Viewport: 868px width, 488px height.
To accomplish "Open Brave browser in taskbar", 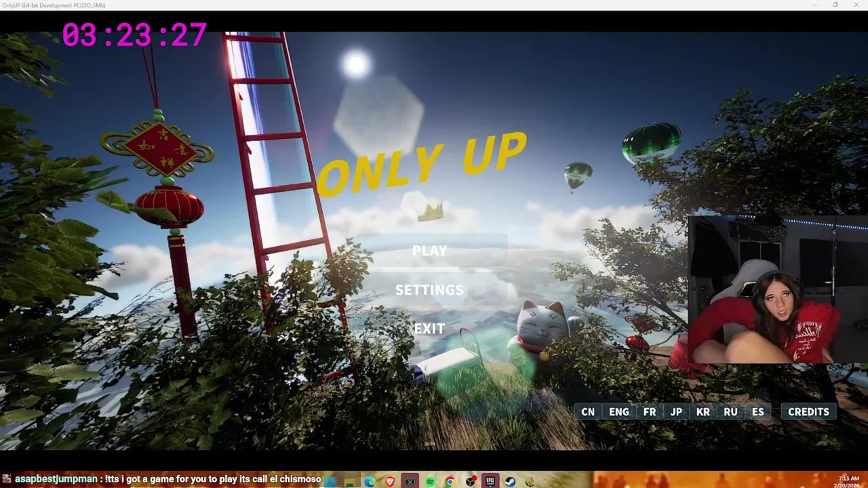I will 390,482.
